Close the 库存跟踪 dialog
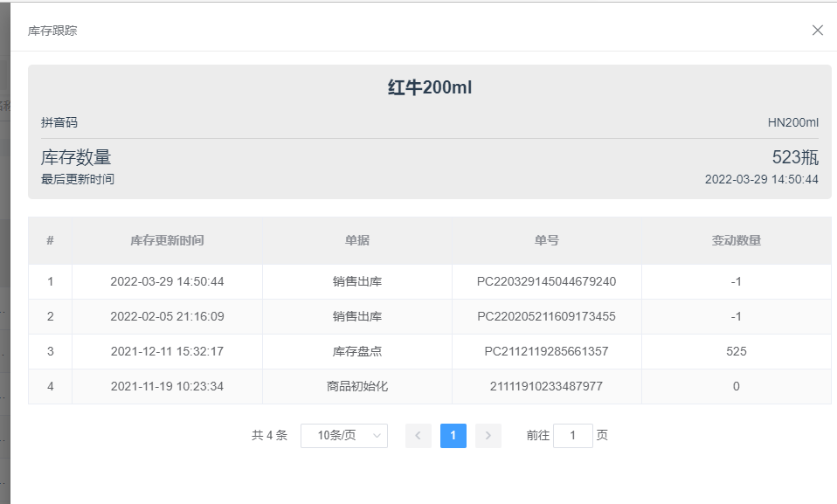The height and width of the screenshot is (504, 837). pyautogui.click(x=817, y=31)
